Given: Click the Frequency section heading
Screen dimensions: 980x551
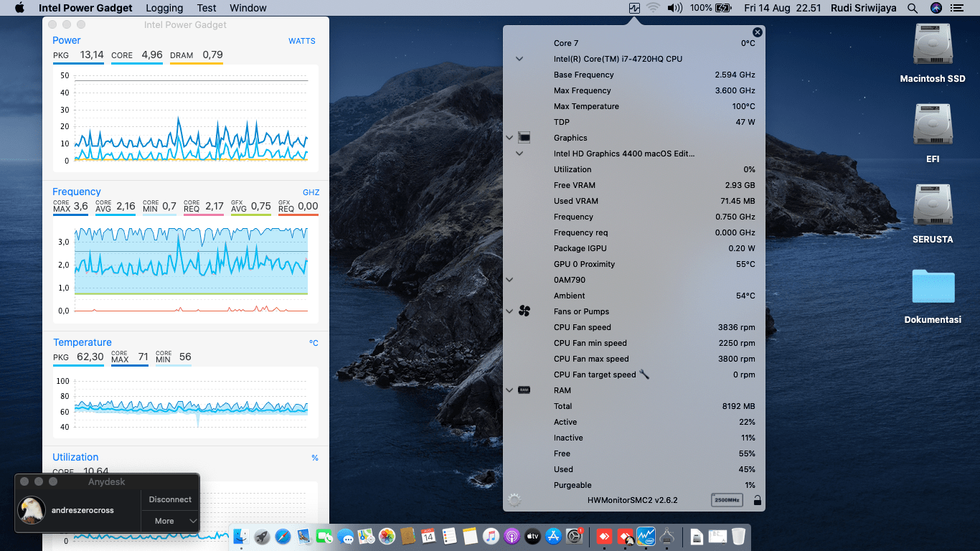Looking at the screenshot, I should 77,192.
